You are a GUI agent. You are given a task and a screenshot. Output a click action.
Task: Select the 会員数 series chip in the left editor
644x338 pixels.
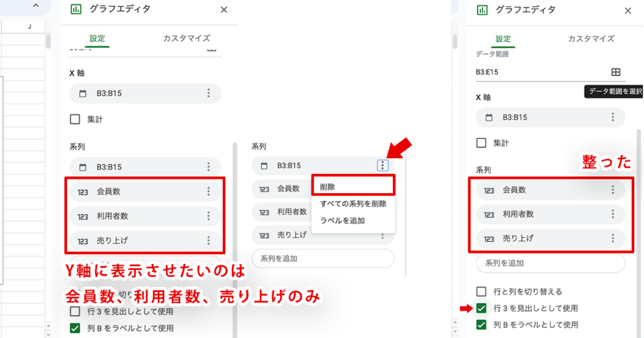(146, 191)
